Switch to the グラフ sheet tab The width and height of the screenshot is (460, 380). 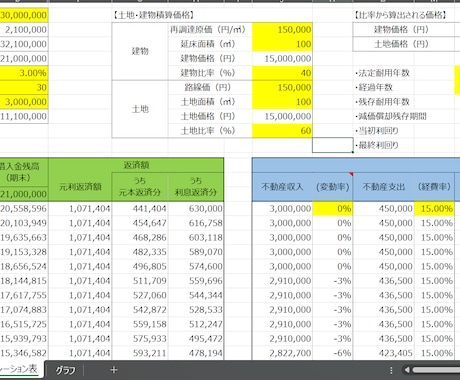coord(65,370)
